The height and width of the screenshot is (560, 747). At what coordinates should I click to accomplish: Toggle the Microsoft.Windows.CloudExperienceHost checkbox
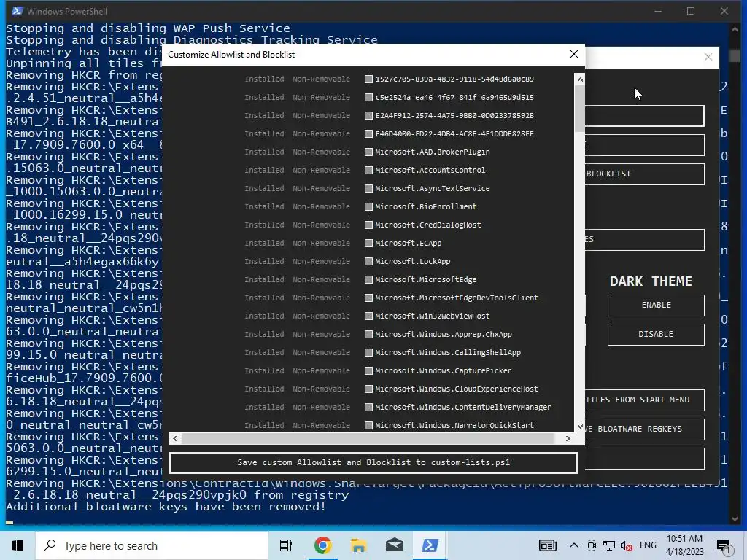(368, 389)
